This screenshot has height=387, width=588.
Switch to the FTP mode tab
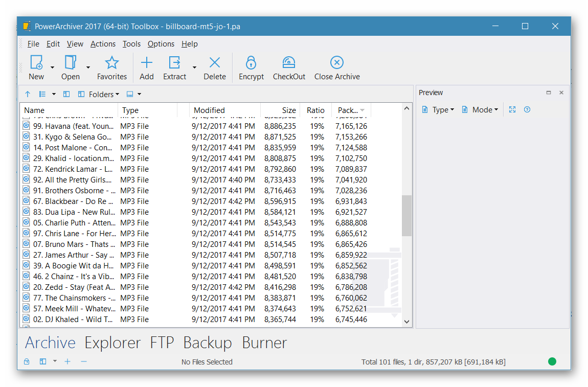pyautogui.click(x=162, y=343)
